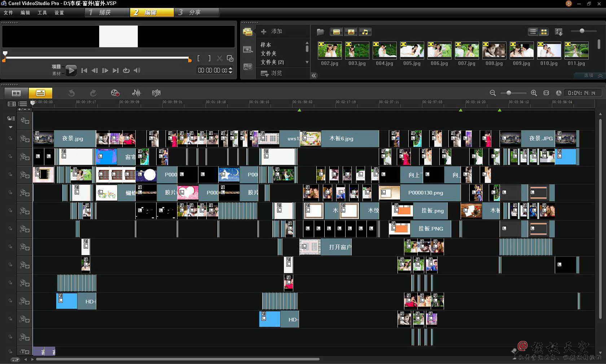Screen dimensions: 606x364
Task: Select the 文件夹 library folder
Action: point(268,53)
